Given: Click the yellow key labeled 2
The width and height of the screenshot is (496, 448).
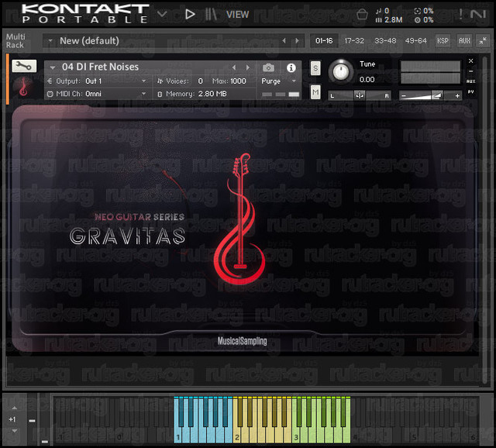Looking at the screenshot, I should pyautogui.click(x=237, y=437).
